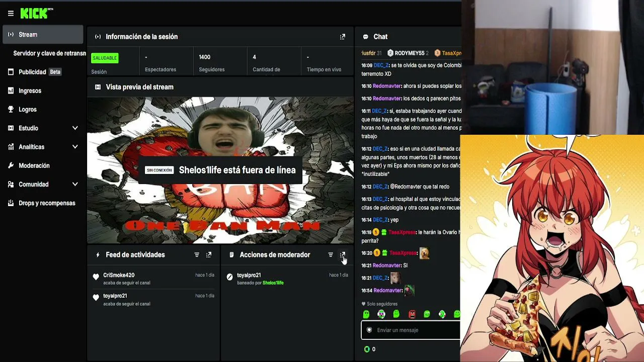This screenshot has width=644, height=362.
Task: Open Moderación in the sidebar
Action: tap(34, 166)
